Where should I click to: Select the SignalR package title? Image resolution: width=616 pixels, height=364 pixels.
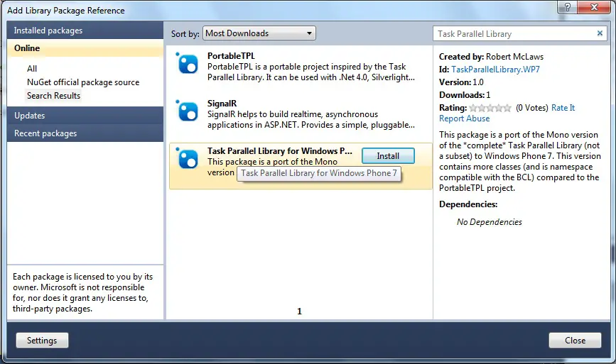[222, 104]
